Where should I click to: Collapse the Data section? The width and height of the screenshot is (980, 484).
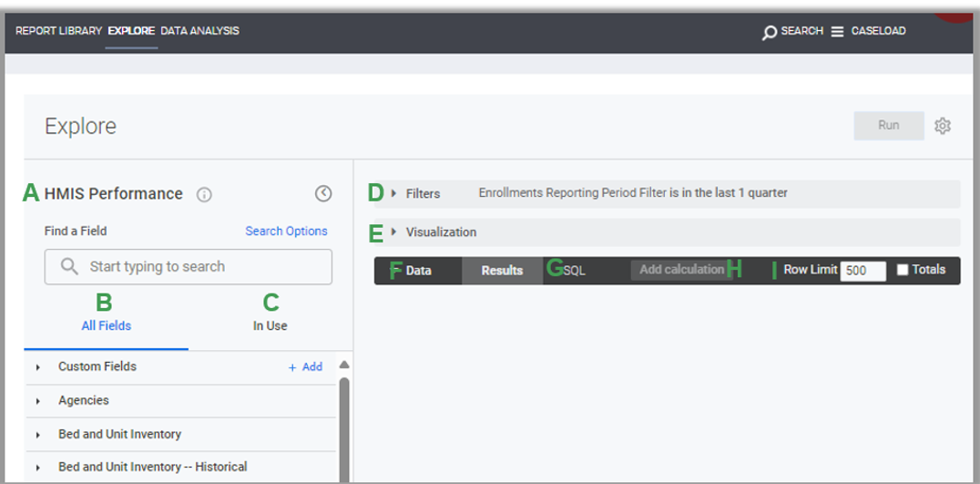tap(395, 271)
